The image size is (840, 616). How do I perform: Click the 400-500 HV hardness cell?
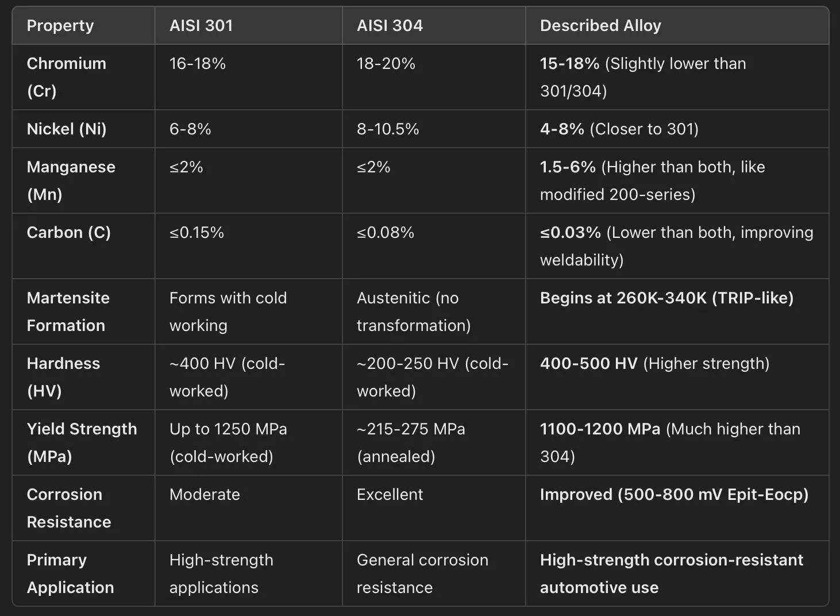[677, 377]
